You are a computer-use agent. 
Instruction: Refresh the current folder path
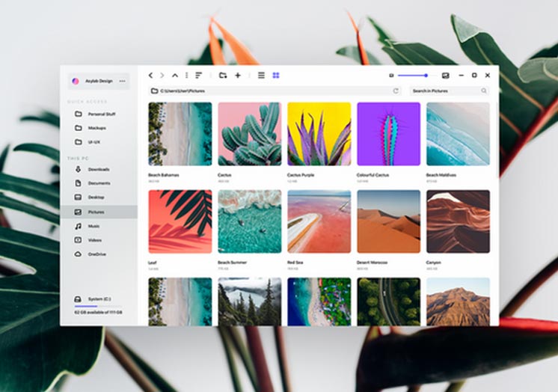coord(396,91)
